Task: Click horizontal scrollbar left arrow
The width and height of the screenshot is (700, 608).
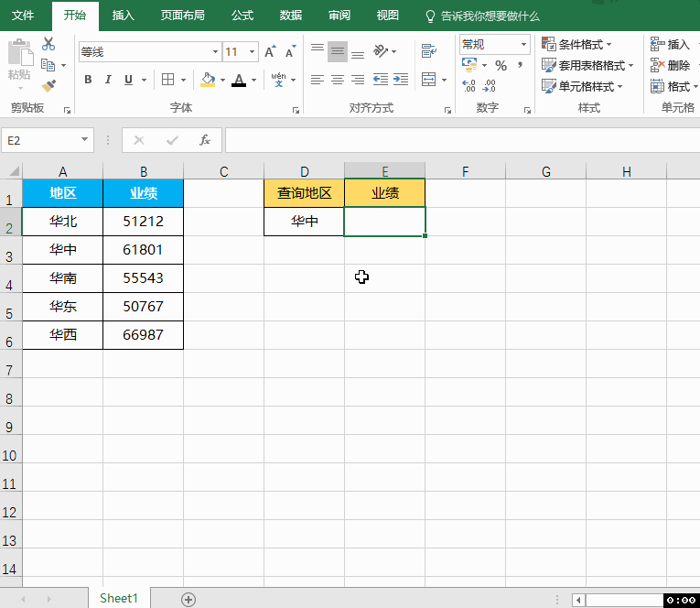Action: point(579,600)
